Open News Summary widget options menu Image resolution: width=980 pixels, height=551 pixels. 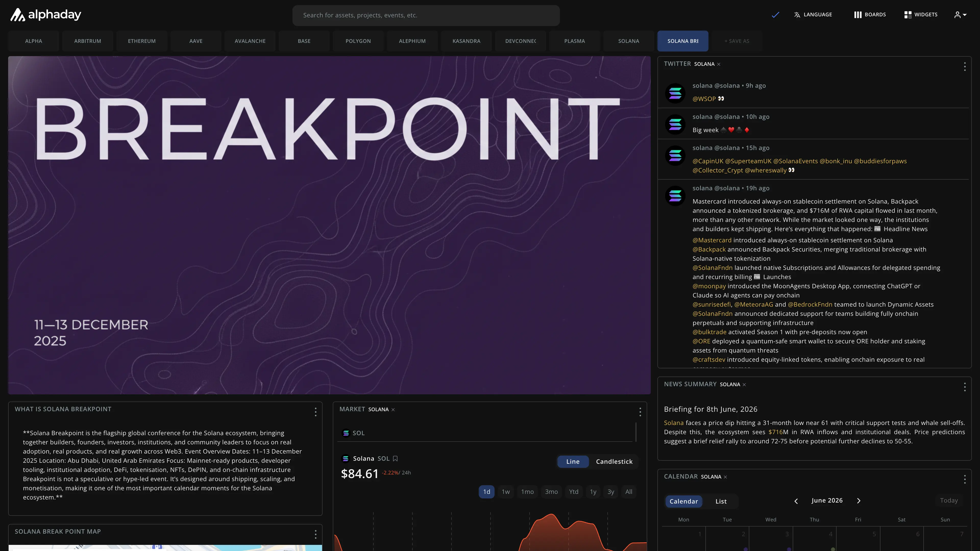click(965, 387)
